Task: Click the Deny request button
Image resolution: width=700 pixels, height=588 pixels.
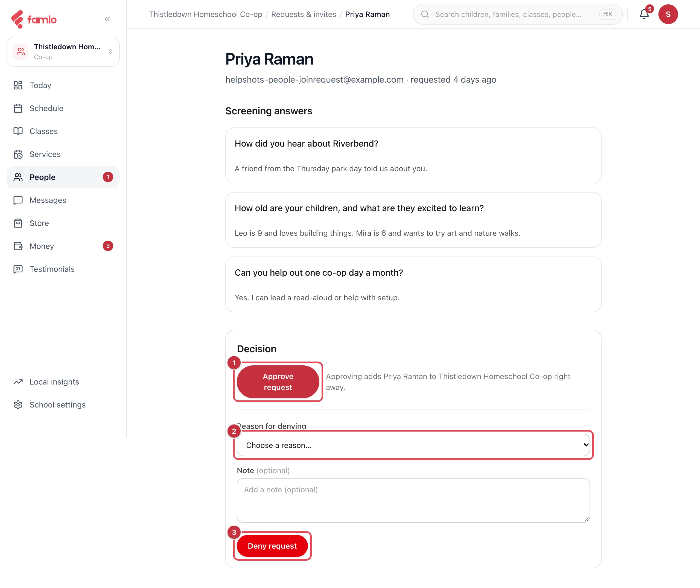Action: 272,546
